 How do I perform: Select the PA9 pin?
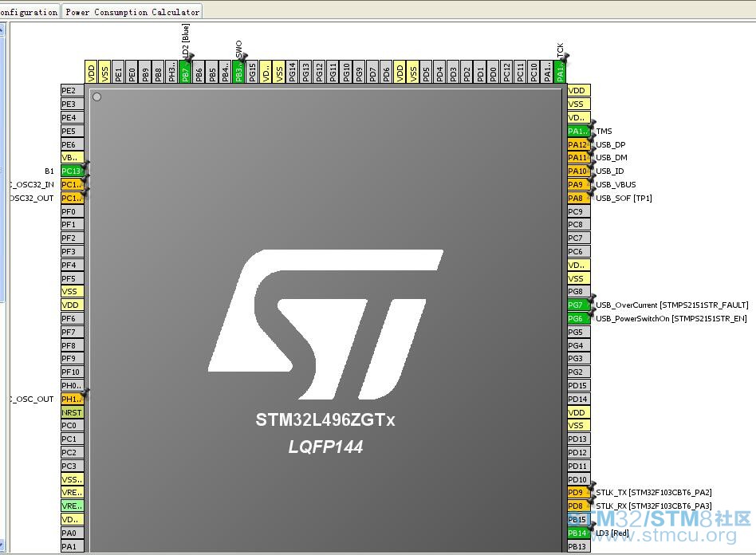pos(578,184)
